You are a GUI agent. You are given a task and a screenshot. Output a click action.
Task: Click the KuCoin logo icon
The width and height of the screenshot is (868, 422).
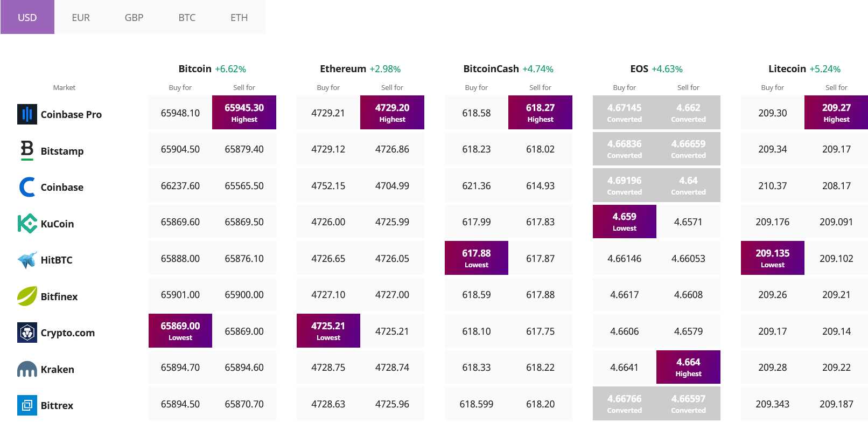pos(27,223)
